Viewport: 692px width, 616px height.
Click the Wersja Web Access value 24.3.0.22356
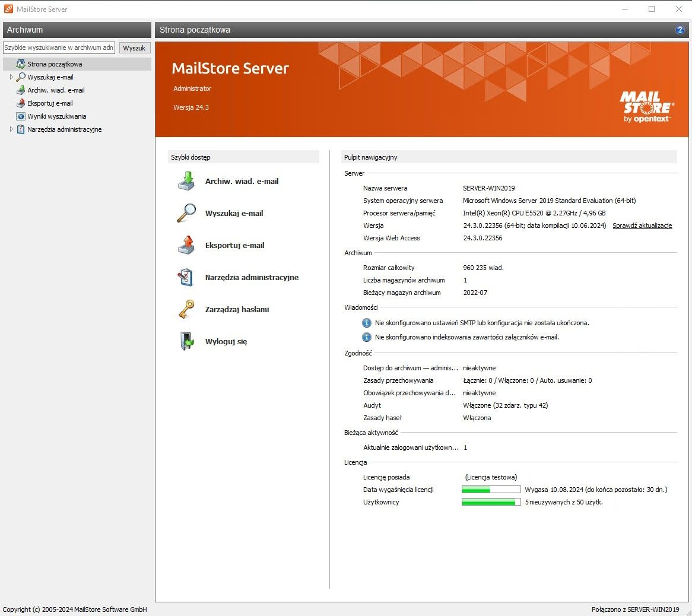[483, 238]
